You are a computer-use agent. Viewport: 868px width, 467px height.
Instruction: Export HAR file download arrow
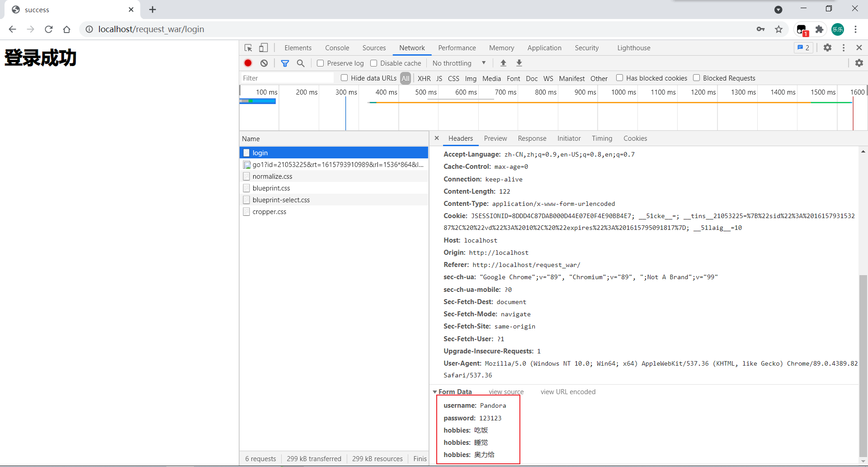tap(519, 63)
